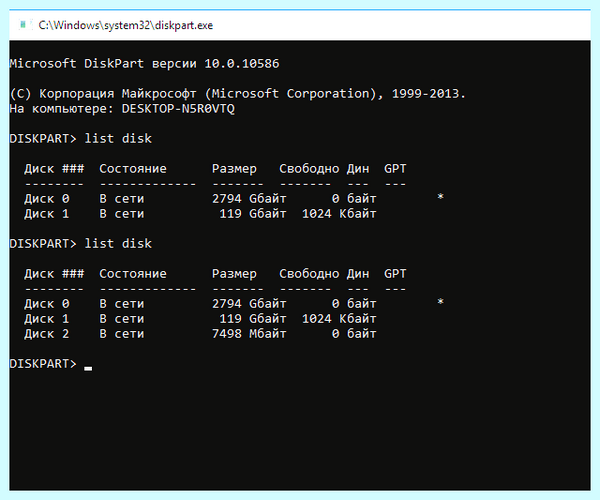Click the title text C:\Windows\system32\diskpart.exe
The image size is (600, 500).
click(126, 25)
